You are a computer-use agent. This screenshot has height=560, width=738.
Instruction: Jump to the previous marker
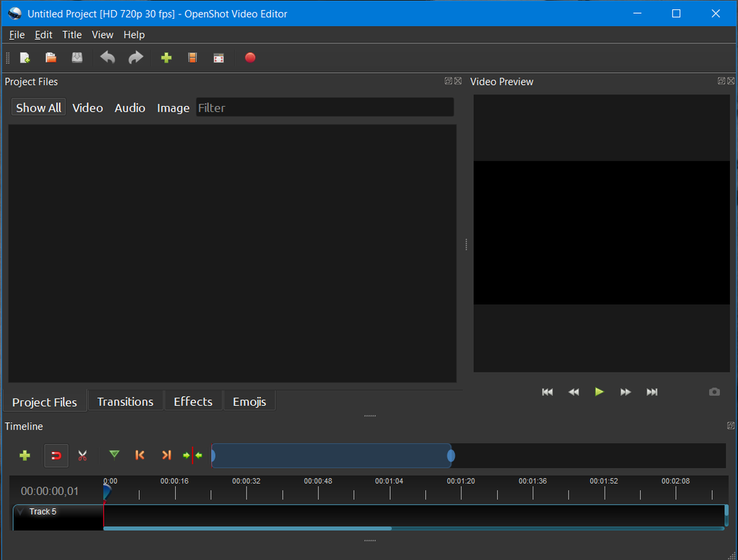coord(140,455)
